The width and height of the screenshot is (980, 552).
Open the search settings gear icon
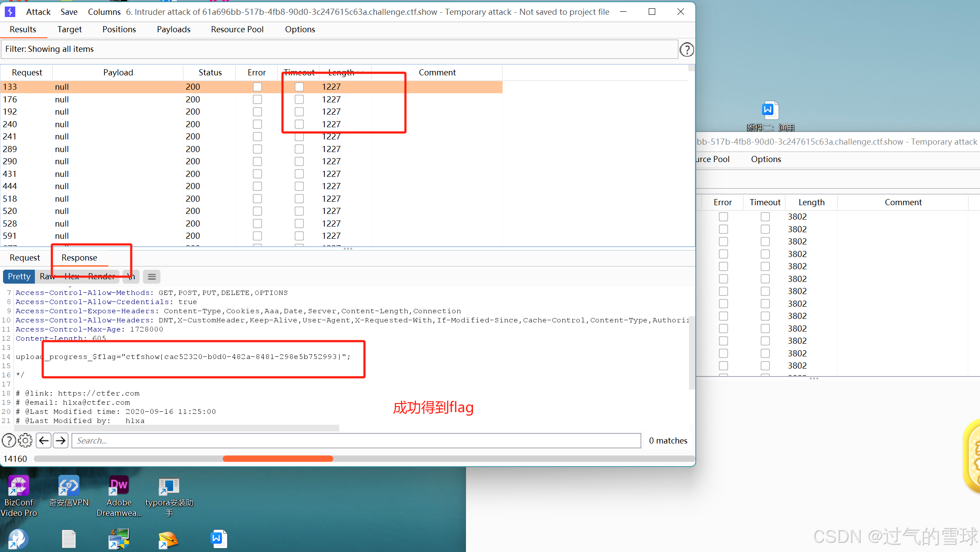[25, 440]
